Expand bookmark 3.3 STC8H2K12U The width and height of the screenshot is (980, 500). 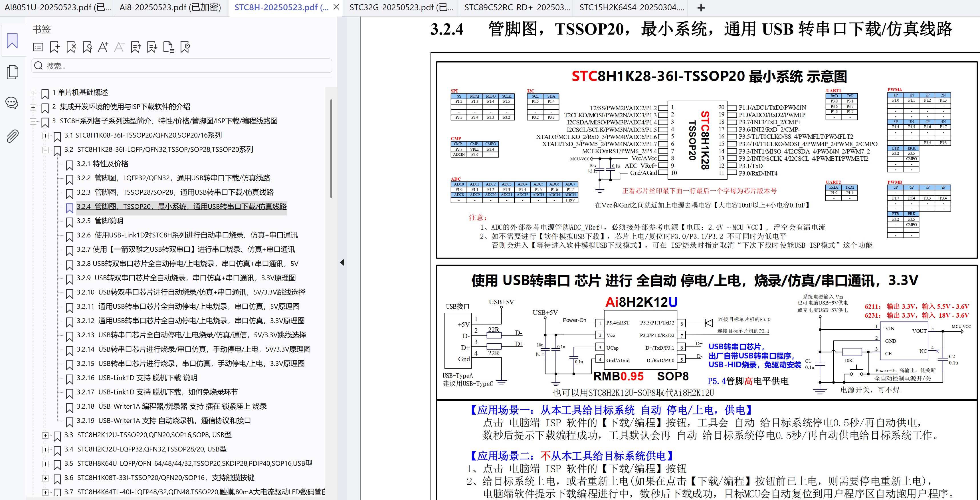[x=45, y=435]
